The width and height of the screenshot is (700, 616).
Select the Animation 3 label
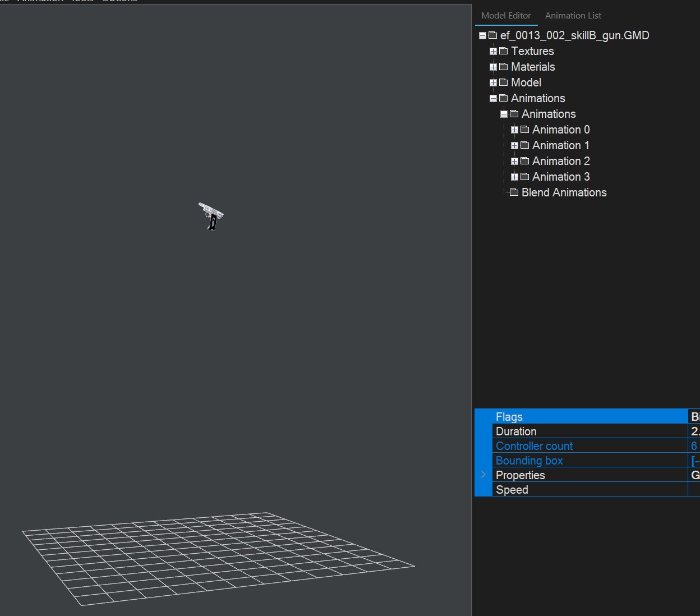561,177
